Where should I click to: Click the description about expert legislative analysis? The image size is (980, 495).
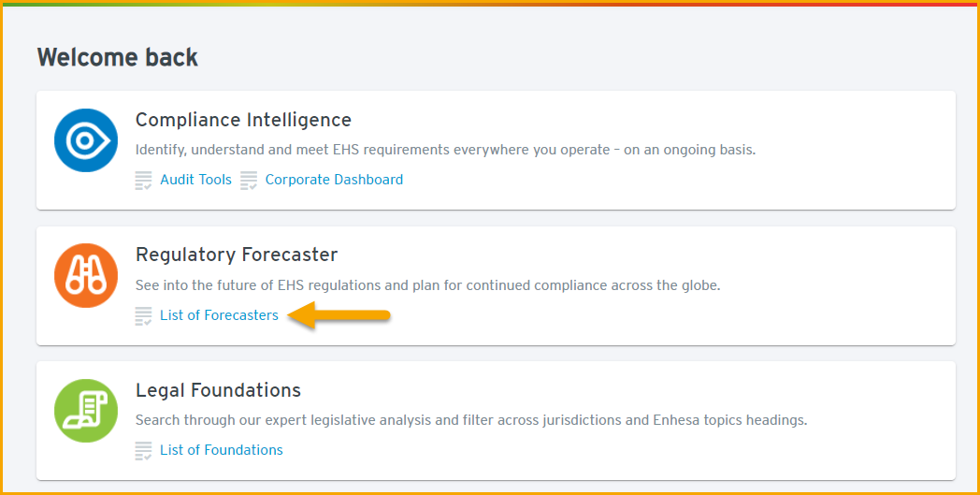[471, 420]
